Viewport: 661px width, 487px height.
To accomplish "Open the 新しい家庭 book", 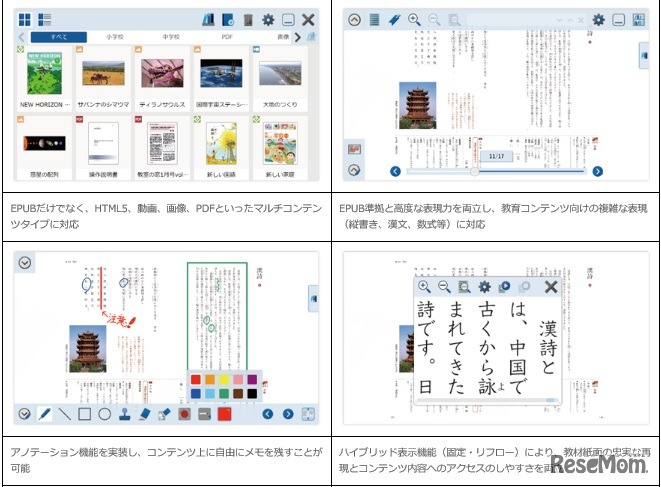I will click(280, 148).
